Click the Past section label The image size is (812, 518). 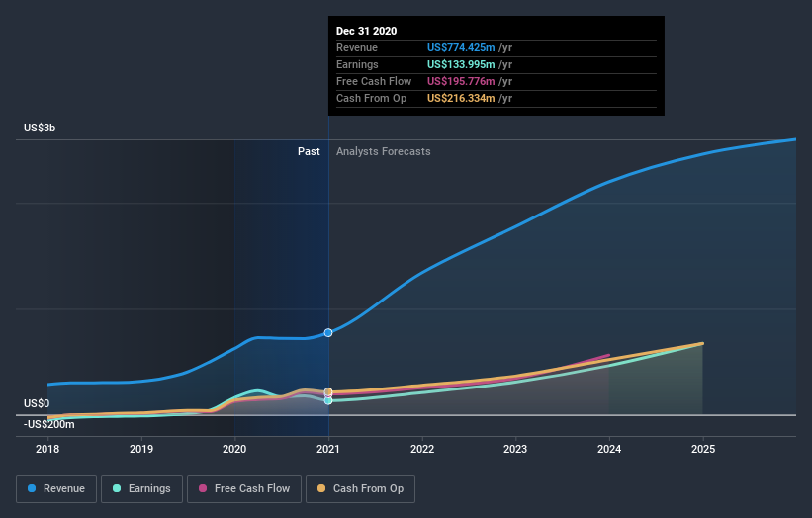click(x=309, y=151)
